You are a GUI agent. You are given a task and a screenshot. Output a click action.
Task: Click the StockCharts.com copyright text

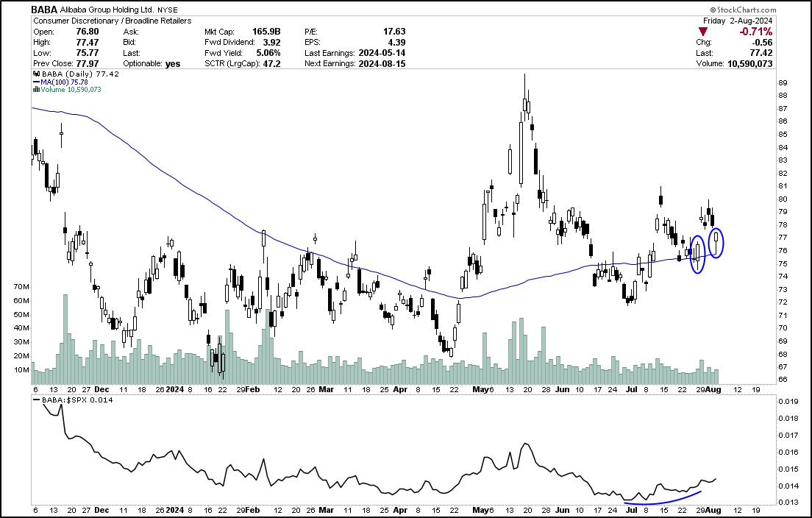(x=743, y=10)
